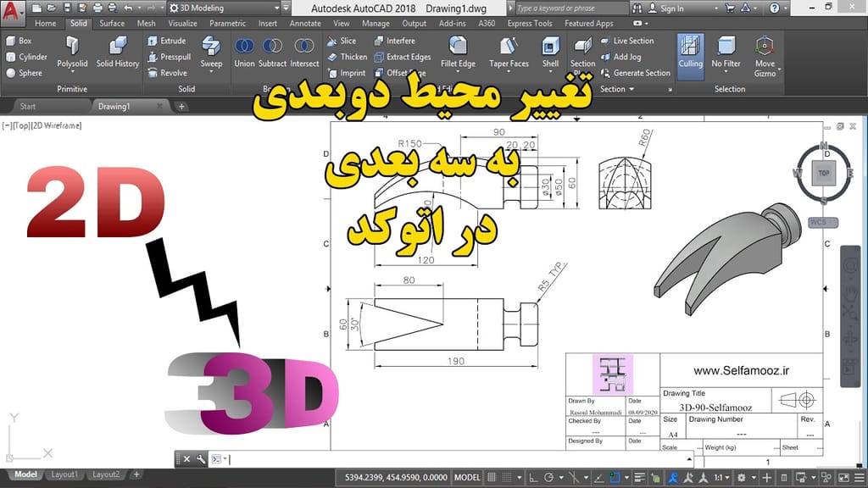Apply the Union boolean operation
Image resolution: width=868 pixels, height=488 pixels.
[x=244, y=53]
